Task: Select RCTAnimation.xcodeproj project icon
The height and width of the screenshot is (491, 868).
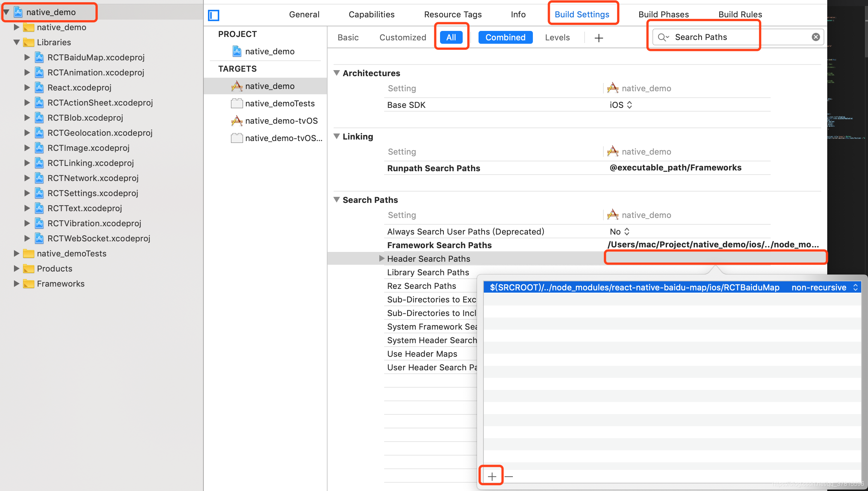Action: coord(39,72)
